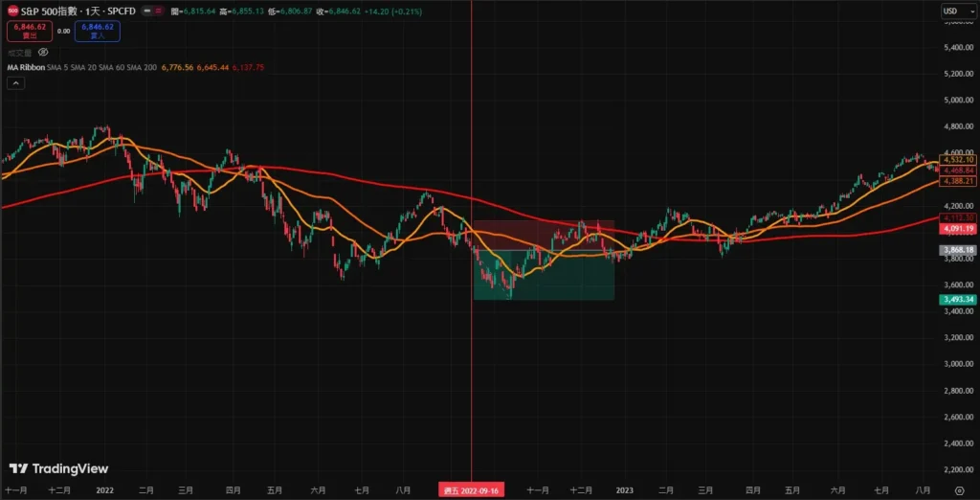Image resolution: width=980 pixels, height=500 pixels.
Task: Click the TradingView logo
Action: point(58,468)
